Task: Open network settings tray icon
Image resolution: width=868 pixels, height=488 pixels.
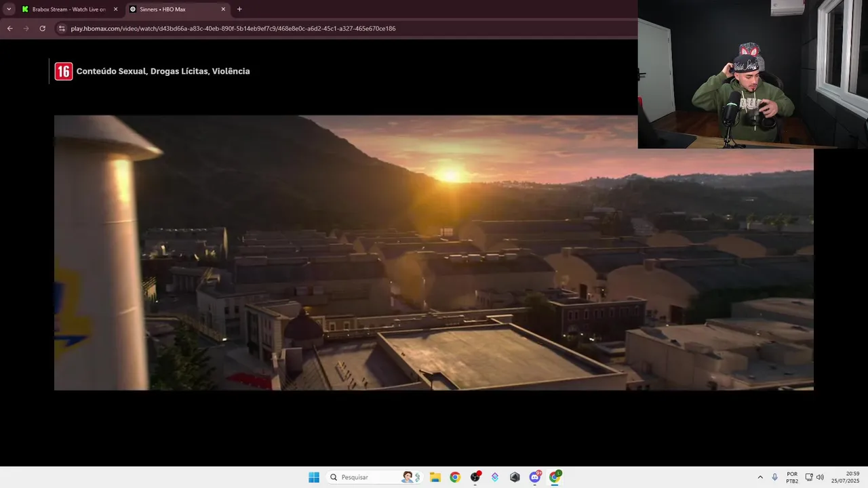Action: [809, 477]
